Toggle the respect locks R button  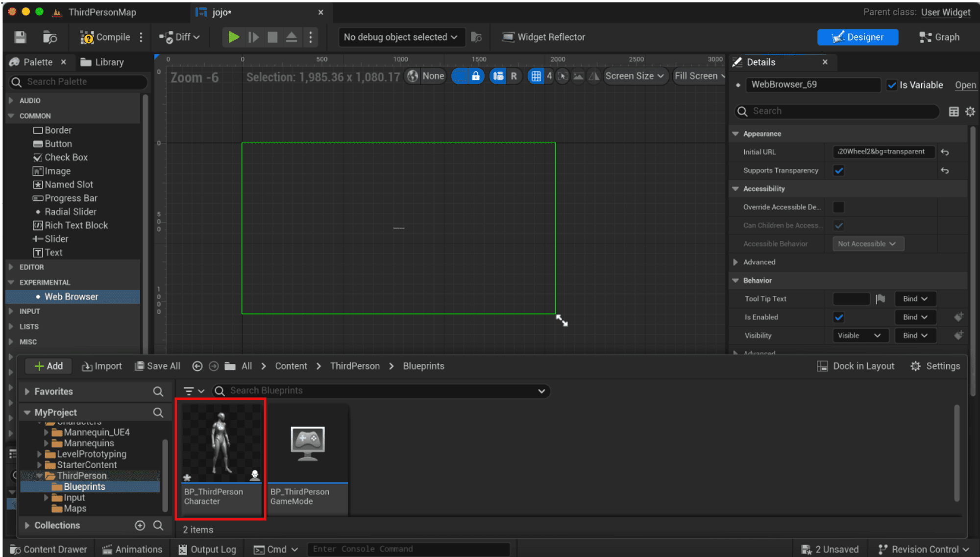pos(514,76)
